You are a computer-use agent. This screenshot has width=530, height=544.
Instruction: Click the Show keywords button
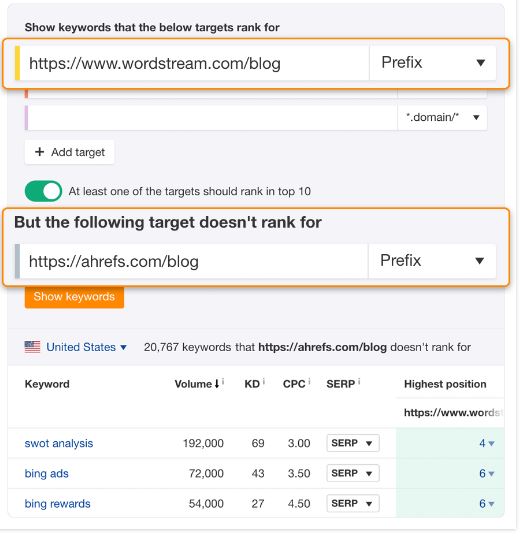[x=74, y=297]
